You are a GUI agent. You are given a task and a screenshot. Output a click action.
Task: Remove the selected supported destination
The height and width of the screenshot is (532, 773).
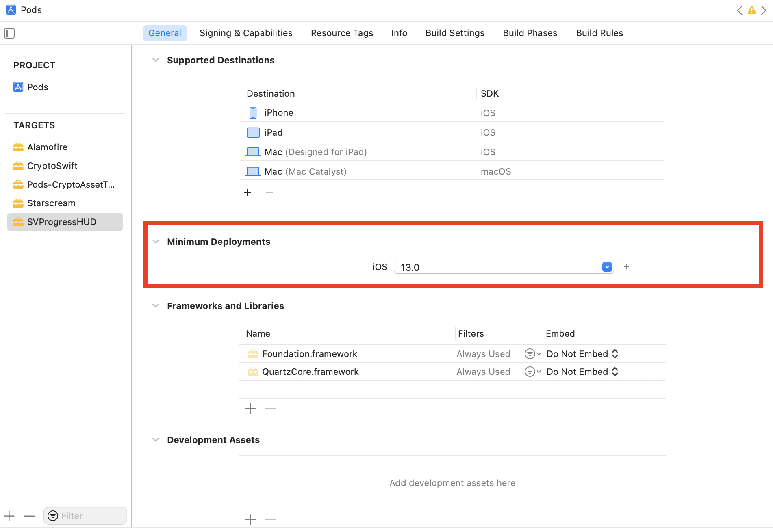coord(269,192)
